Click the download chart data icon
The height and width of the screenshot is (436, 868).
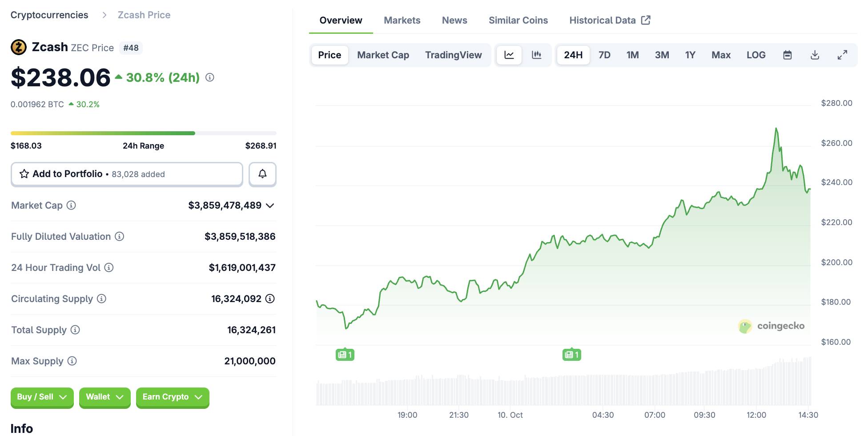[815, 55]
